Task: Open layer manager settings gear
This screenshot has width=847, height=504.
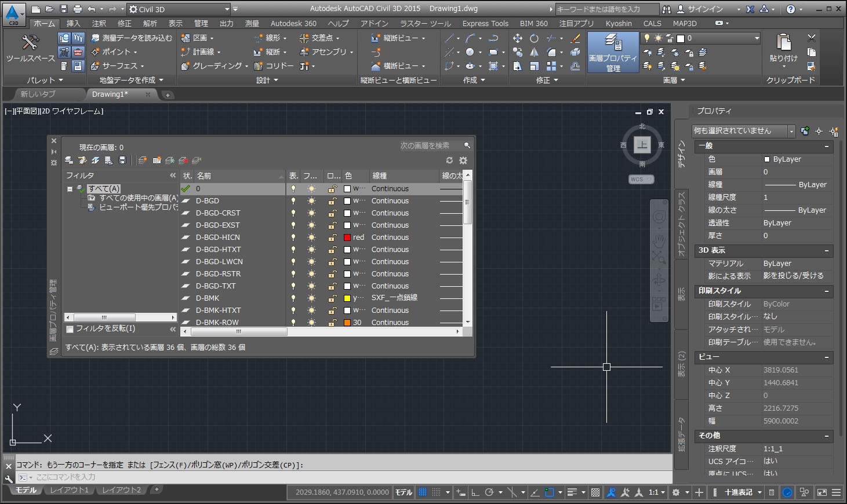Action: coord(463,160)
